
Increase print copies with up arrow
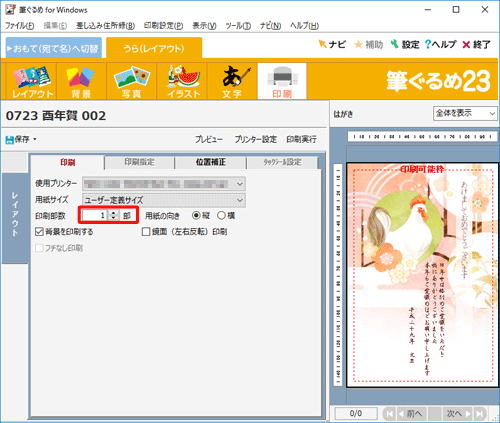[x=114, y=213]
